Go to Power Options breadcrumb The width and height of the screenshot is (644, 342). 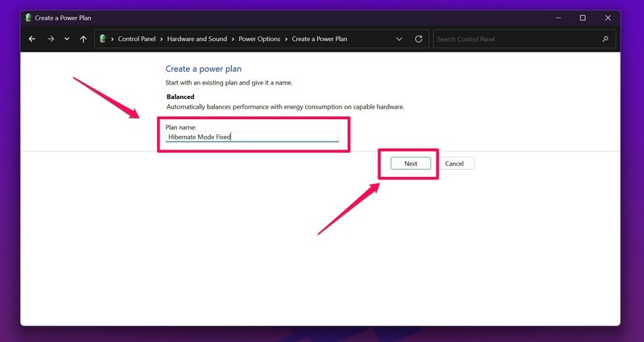pyautogui.click(x=260, y=39)
